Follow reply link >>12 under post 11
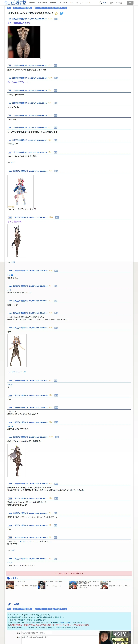The width and height of the screenshot is (138, 644). (x=13, y=262)
